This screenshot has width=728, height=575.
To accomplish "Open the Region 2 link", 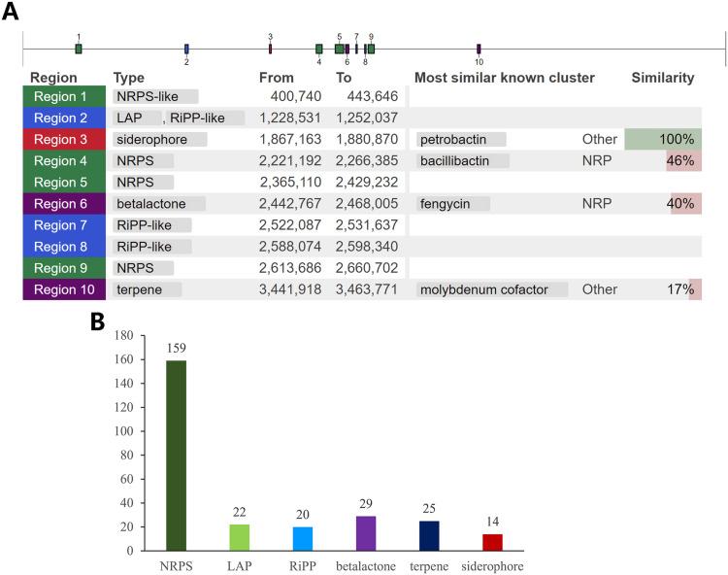I will click(x=64, y=118).
